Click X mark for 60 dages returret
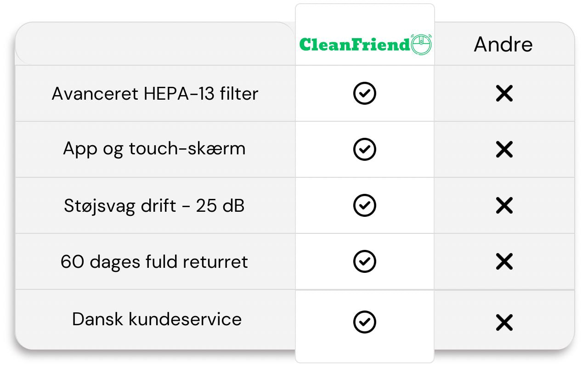 [504, 261]
